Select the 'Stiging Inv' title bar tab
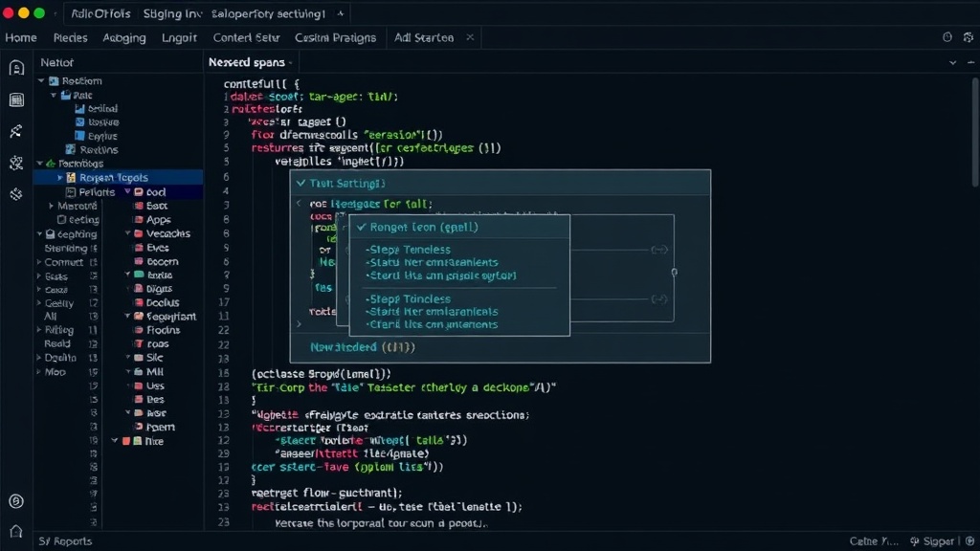Screen dimensions: 980x551 point(172,13)
